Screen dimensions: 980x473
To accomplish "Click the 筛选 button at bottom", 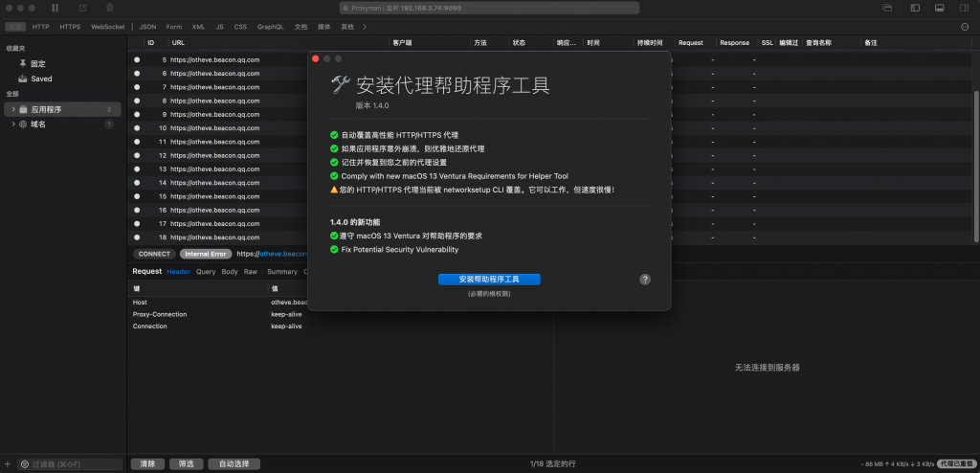I will tap(187, 464).
